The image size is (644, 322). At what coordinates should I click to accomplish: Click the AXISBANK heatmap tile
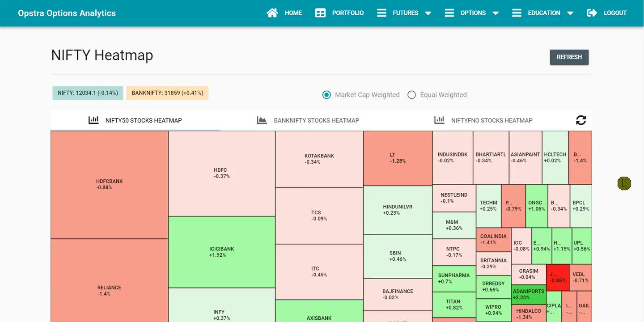pos(319,311)
